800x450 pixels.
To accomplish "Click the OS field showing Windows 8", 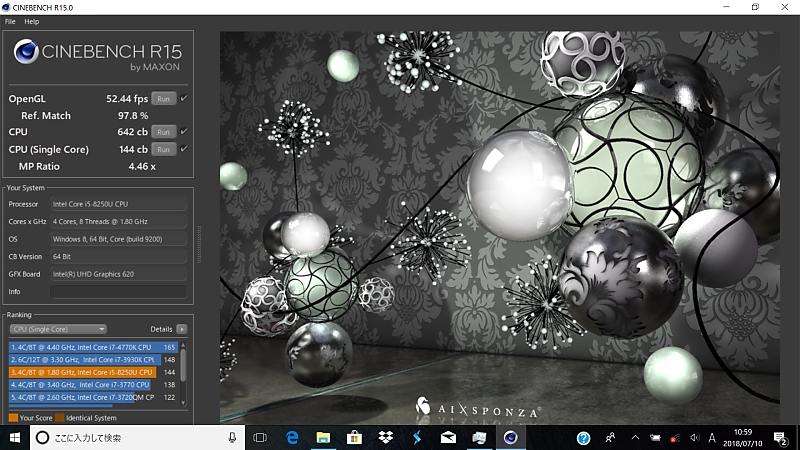I will coord(118,239).
